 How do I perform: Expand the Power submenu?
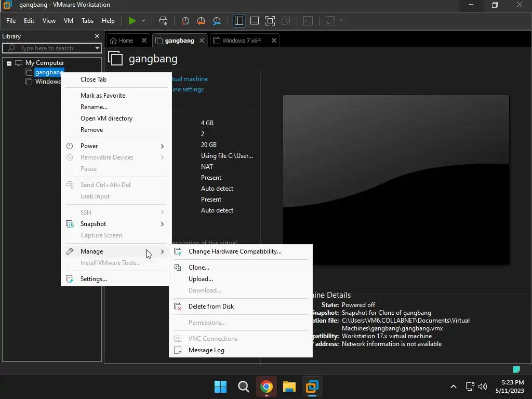click(115, 146)
